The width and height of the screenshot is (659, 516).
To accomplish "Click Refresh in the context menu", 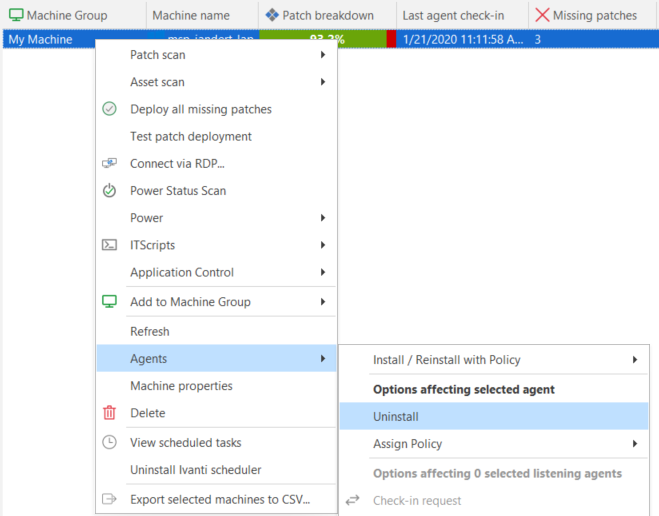I will (150, 331).
